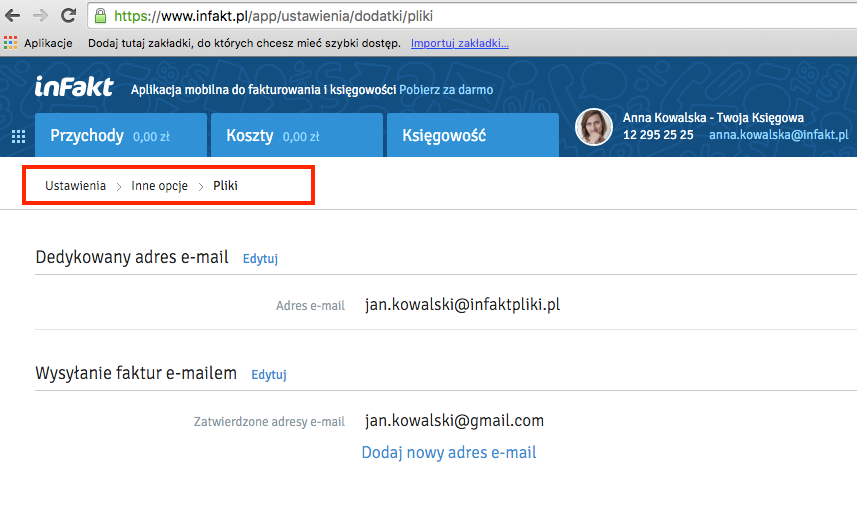The image size is (857, 511).
Task: Click the inFakt logo
Action: click(x=74, y=87)
